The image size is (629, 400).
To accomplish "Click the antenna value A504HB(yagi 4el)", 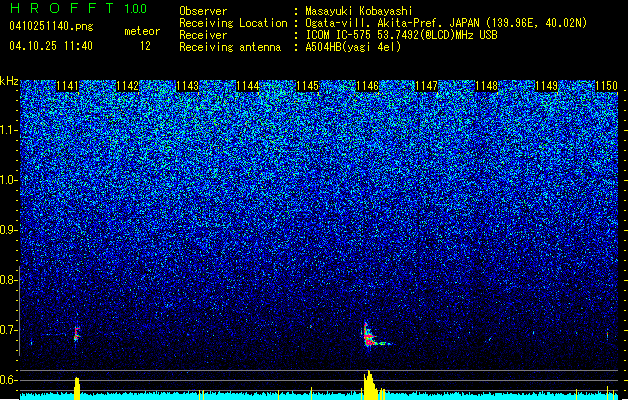I will (x=353, y=47).
